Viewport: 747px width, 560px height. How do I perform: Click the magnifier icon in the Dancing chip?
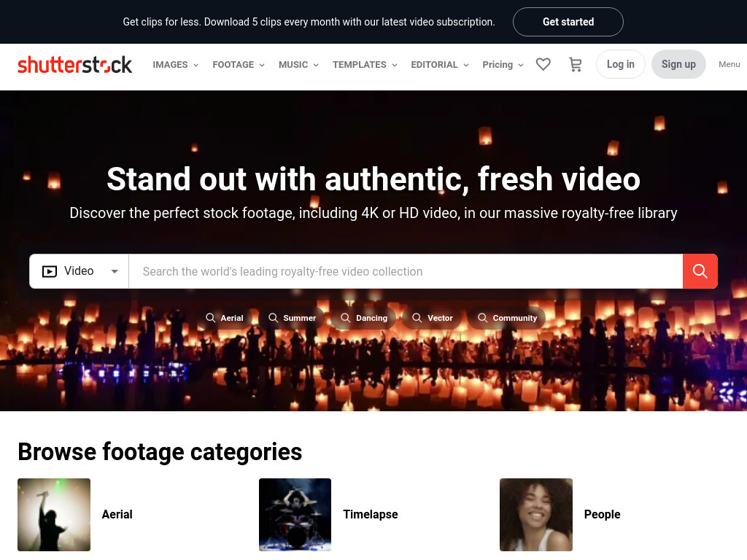(x=345, y=318)
